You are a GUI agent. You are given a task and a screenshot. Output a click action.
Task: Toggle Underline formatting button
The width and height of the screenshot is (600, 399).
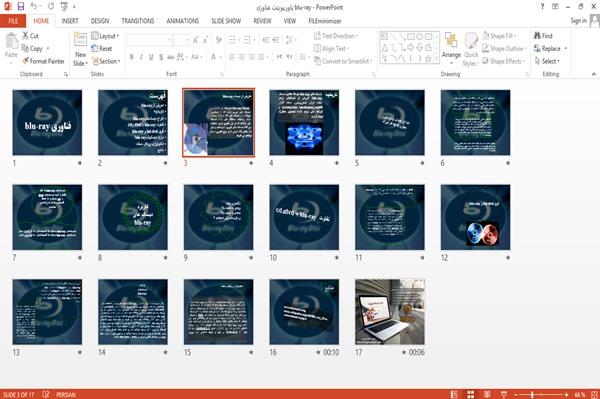point(151,57)
